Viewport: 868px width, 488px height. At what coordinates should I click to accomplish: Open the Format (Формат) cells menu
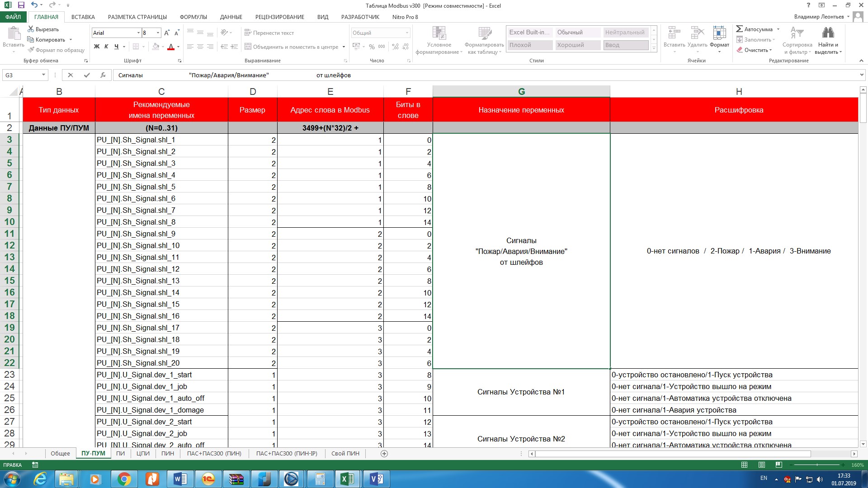pos(719,40)
